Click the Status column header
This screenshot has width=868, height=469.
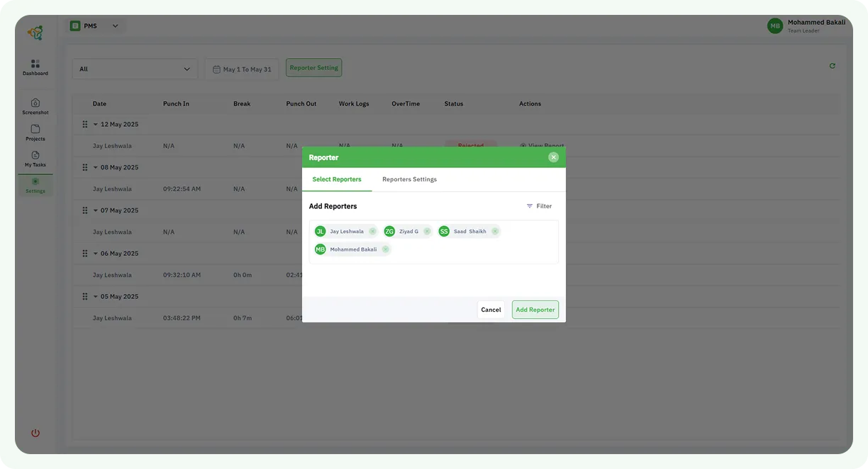tap(454, 104)
